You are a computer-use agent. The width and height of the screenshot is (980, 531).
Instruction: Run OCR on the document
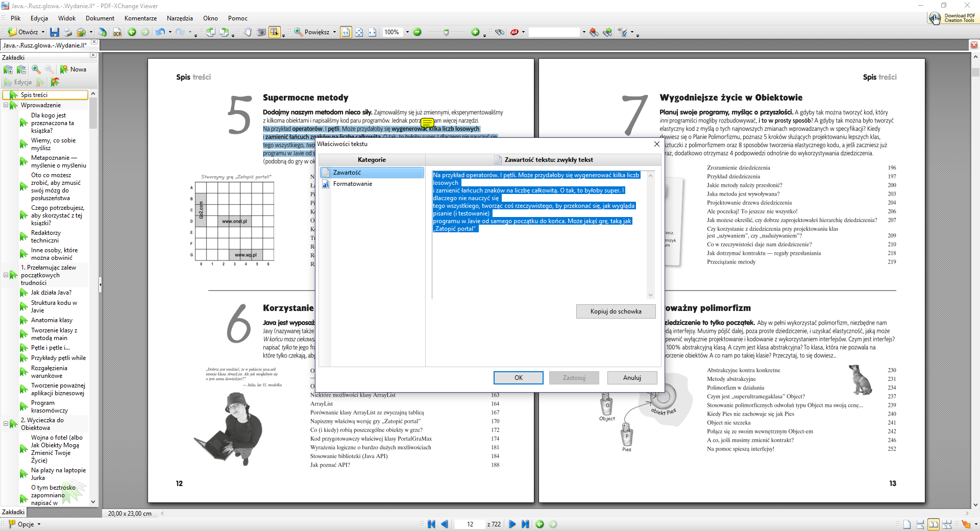[x=117, y=32]
